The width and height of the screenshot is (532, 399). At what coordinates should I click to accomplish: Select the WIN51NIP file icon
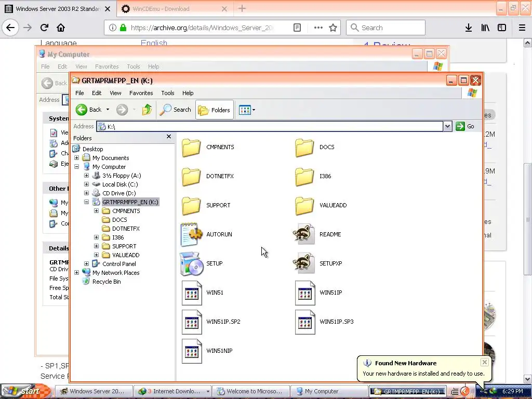(x=192, y=351)
